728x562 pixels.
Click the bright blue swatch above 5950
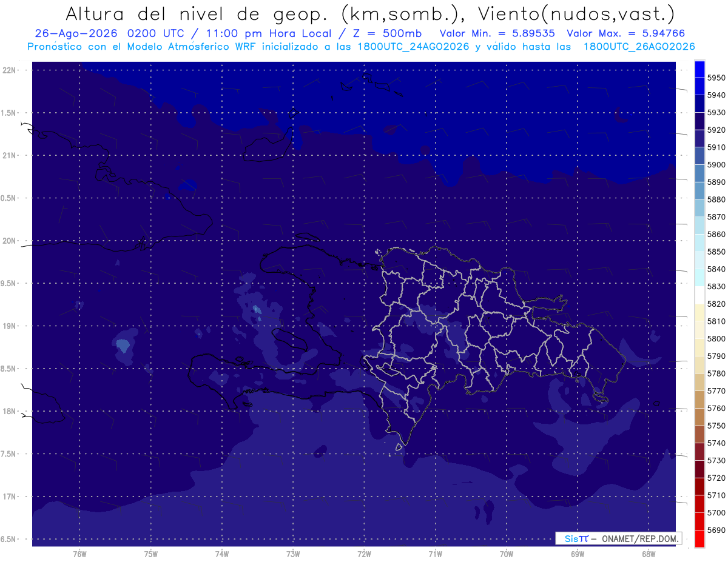click(x=699, y=69)
